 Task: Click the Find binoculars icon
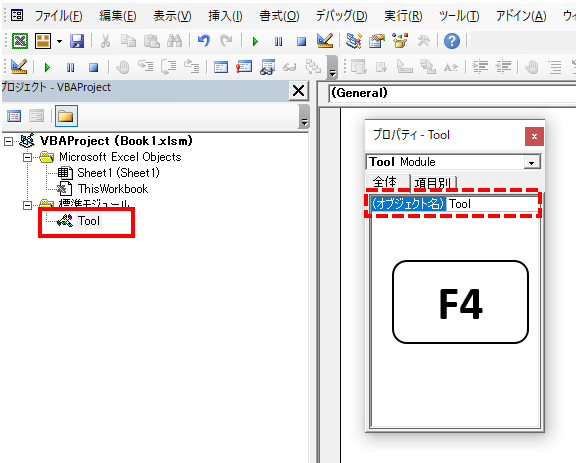[174, 41]
